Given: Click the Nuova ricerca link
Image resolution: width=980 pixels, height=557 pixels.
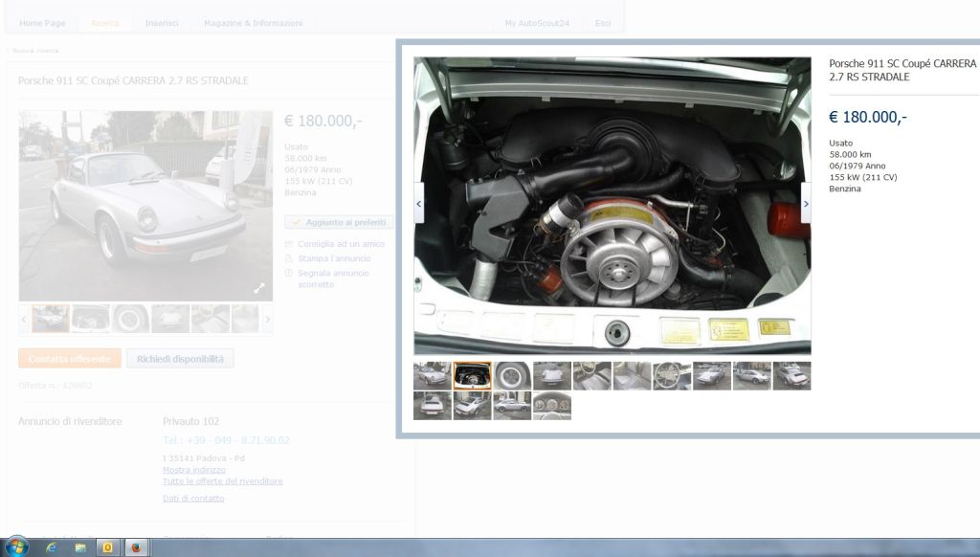Looking at the screenshot, I should (x=35, y=51).
